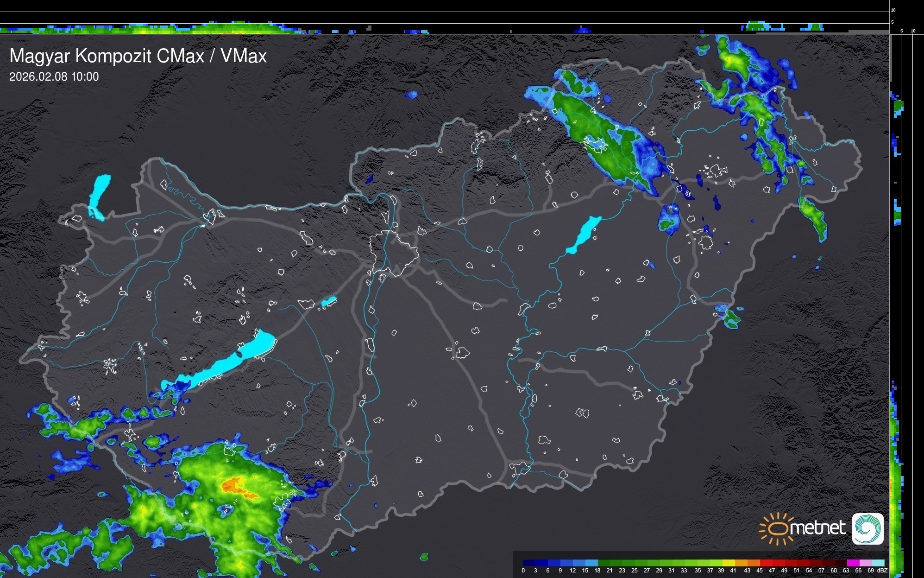Click the 2026.02.08 10:00 timestamp
This screenshot has height=578, width=924.
pyautogui.click(x=54, y=77)
